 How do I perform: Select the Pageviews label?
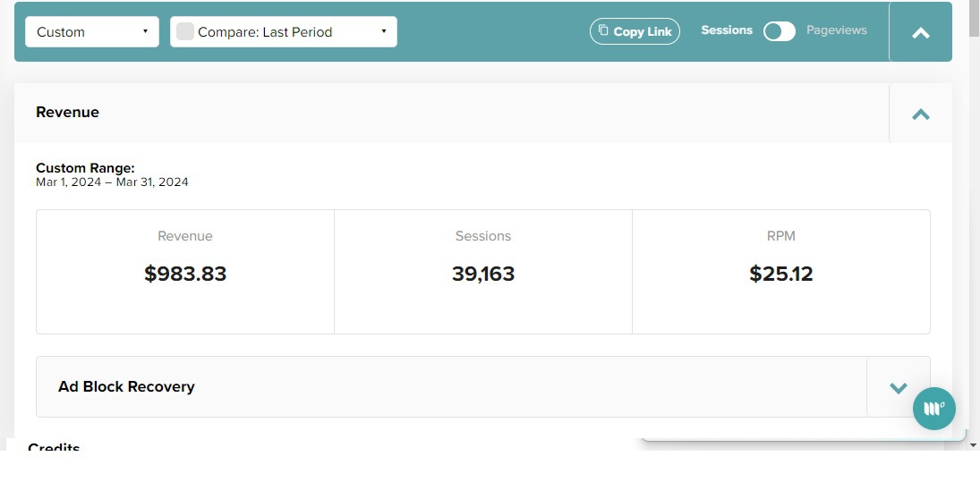[836, 30]
